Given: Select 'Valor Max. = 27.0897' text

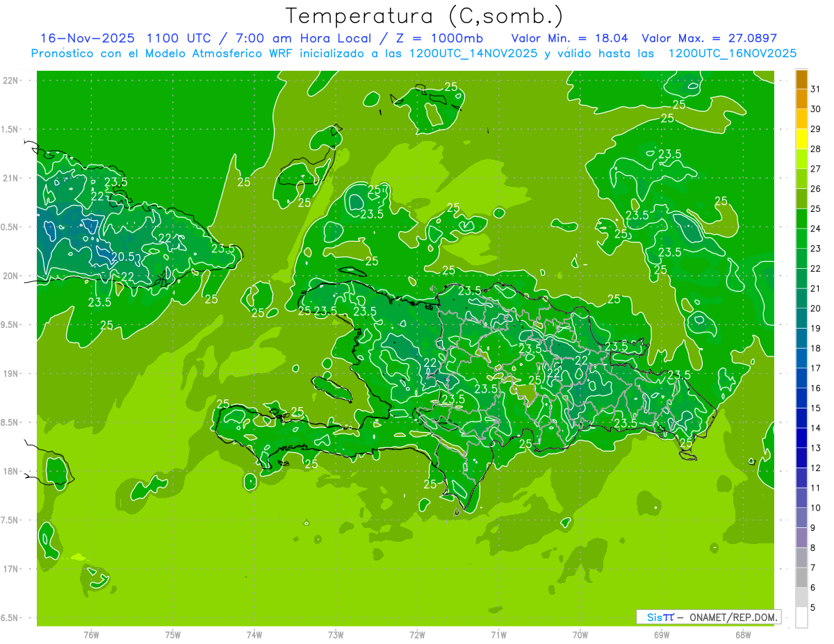Looking at the screenshot, I should point(710,38).
